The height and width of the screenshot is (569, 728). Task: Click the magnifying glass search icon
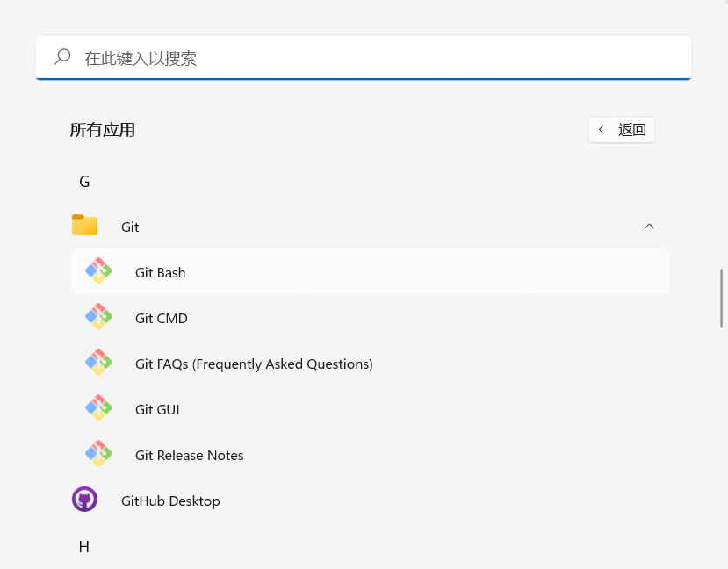62,57
